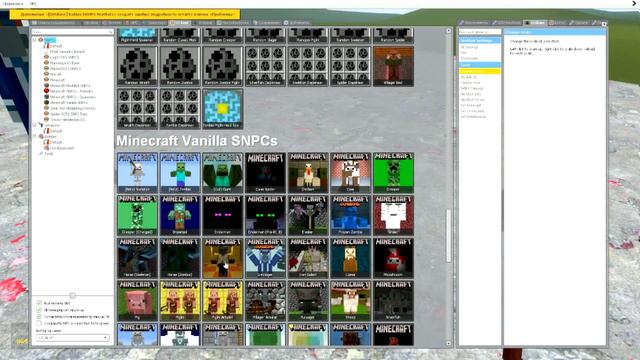Select the Evoker NPC tile
Viewport: 640px width, 360px height.
tap(308, 215)
